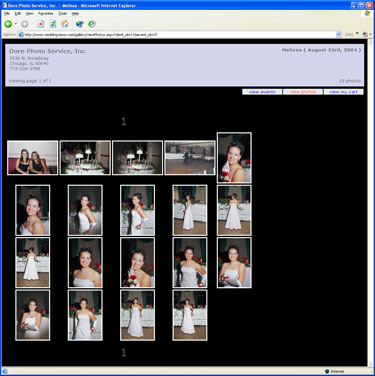Open third-row close-up holding roses near face
The width and height of the screenshot is (375, 376).
137,263
